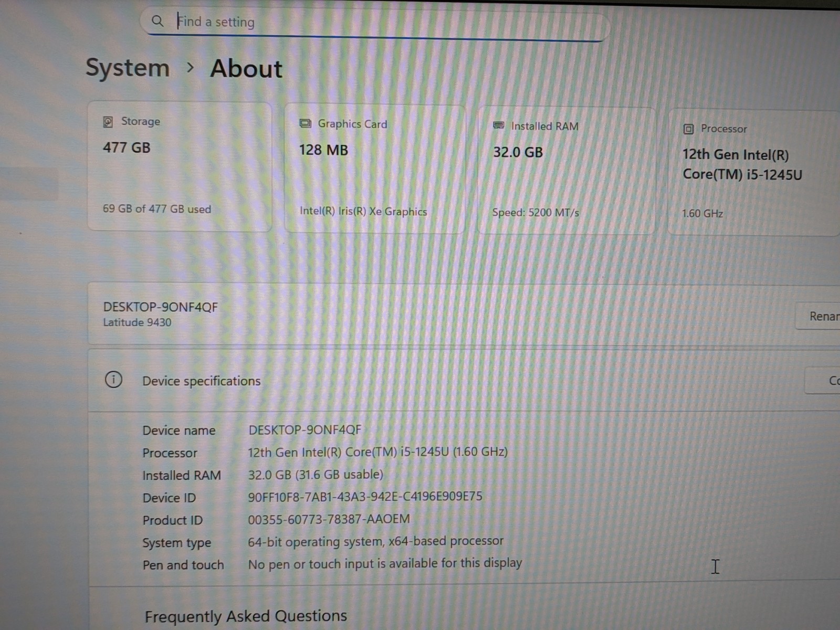This screenshot has height=630, width=840.
Task: Click the Processor row label
Action: pos(170,453)
